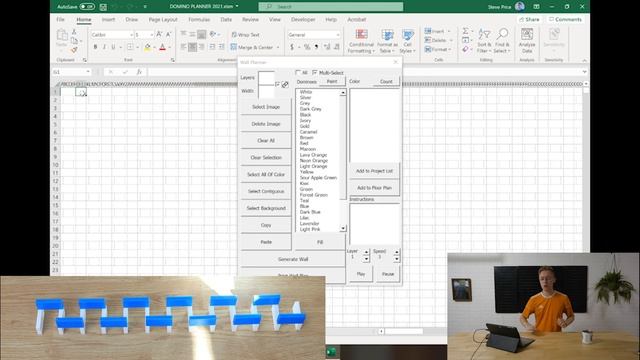Toggle the Multi-Select checkbox
640x360 pixels.
point(315,72)
